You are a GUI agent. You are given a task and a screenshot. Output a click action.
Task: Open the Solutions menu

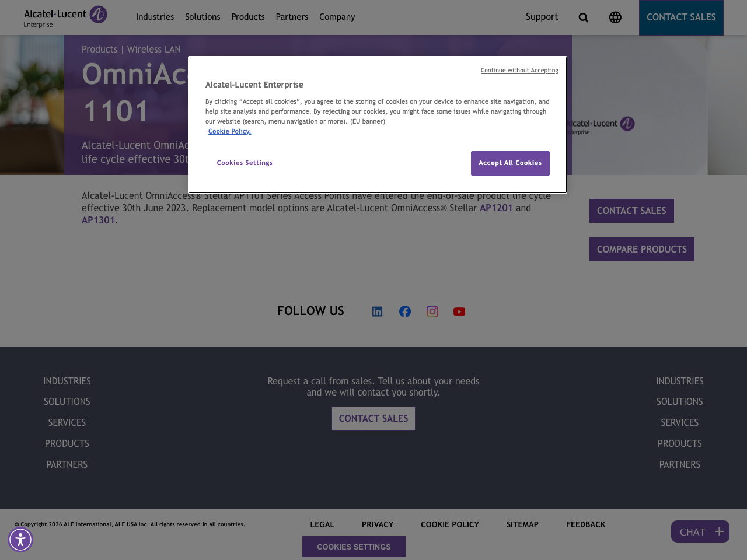tap(203, 16)
